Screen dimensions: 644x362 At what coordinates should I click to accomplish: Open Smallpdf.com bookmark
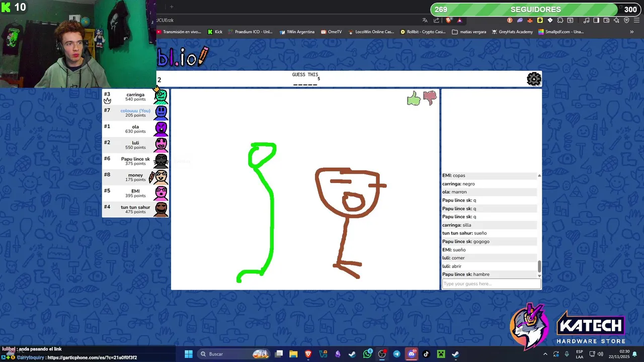click(x=561, y=32)
